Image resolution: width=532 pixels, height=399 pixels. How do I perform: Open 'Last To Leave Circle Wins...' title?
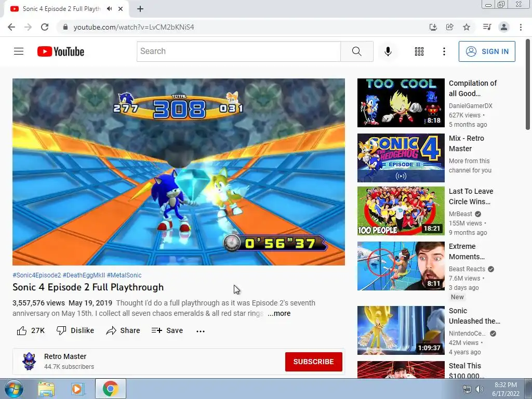tap(471, 196)
